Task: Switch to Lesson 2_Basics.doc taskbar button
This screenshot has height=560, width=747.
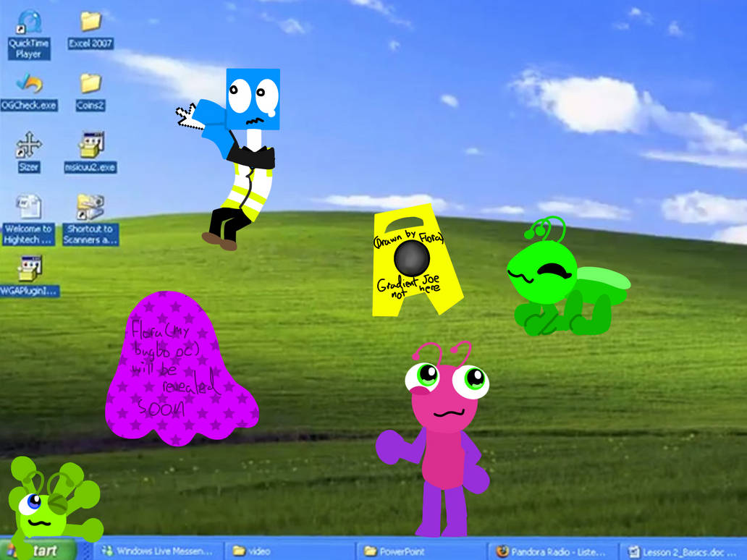Action: point(684,551)
